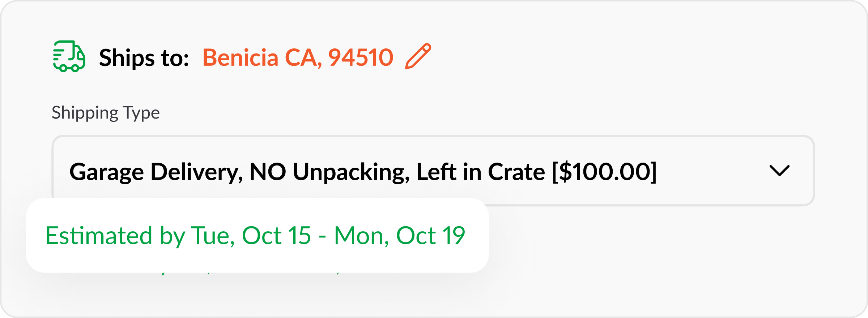Click the 94510 zip code text
This screenshot has width=868, height=318.
click(360, 57)
